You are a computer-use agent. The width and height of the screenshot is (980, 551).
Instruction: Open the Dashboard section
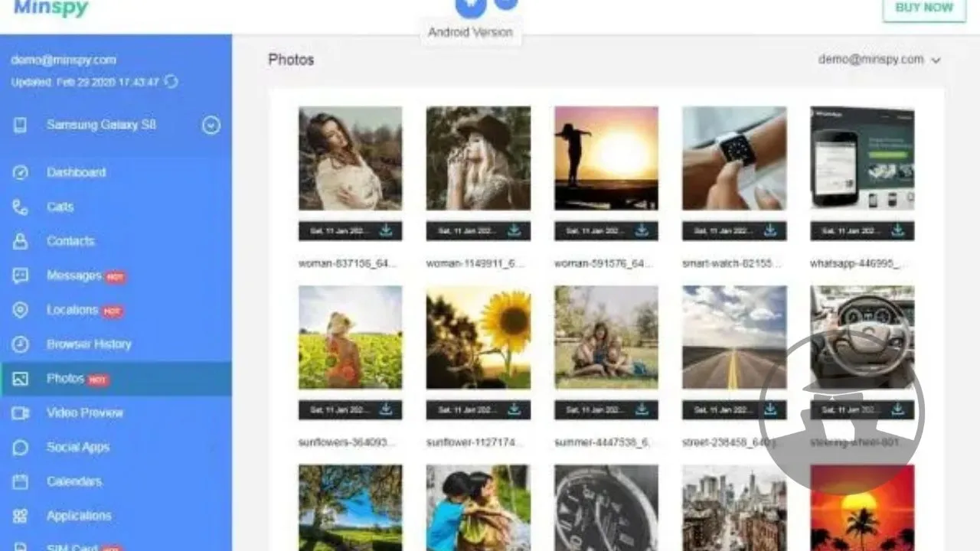[x=77, y=172]
